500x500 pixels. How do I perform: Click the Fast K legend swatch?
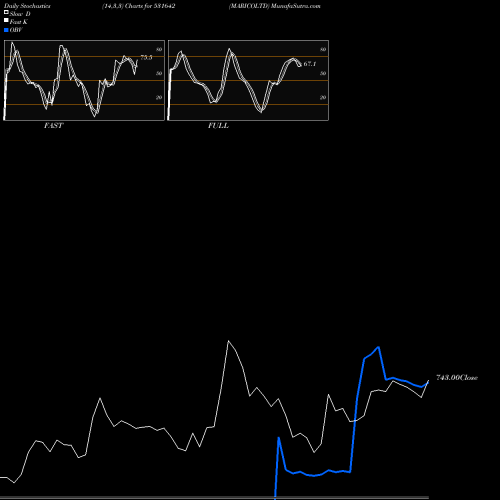point(6,20)
